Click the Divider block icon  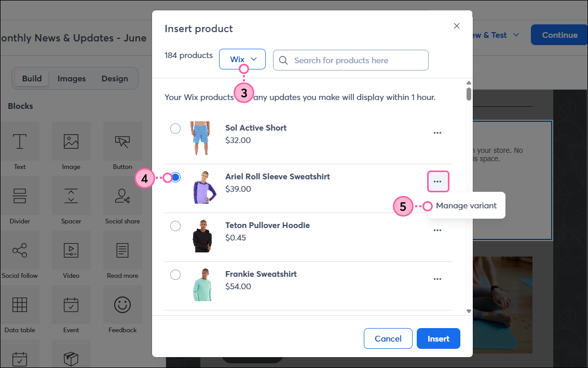(x=20, y=195)
